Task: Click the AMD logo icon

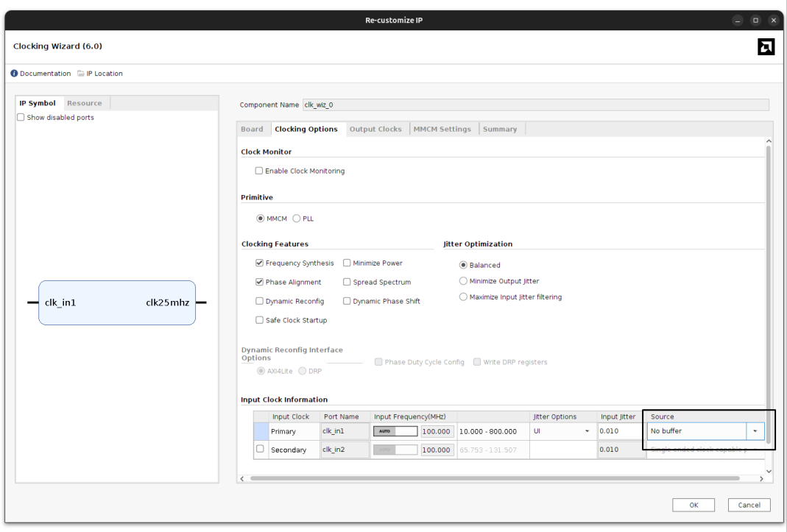Action: (x=766, y=47)
